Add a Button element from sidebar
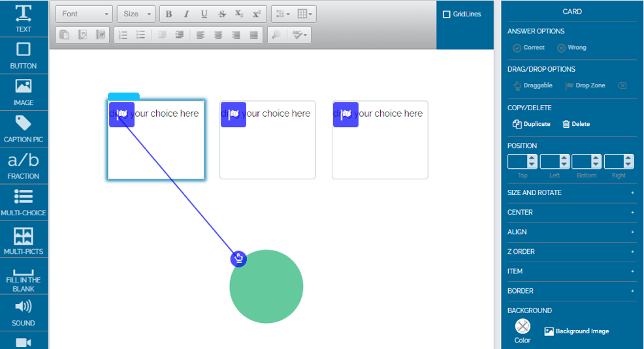Image resolution: width=644 pixels, height=349 pixels. 24,55
